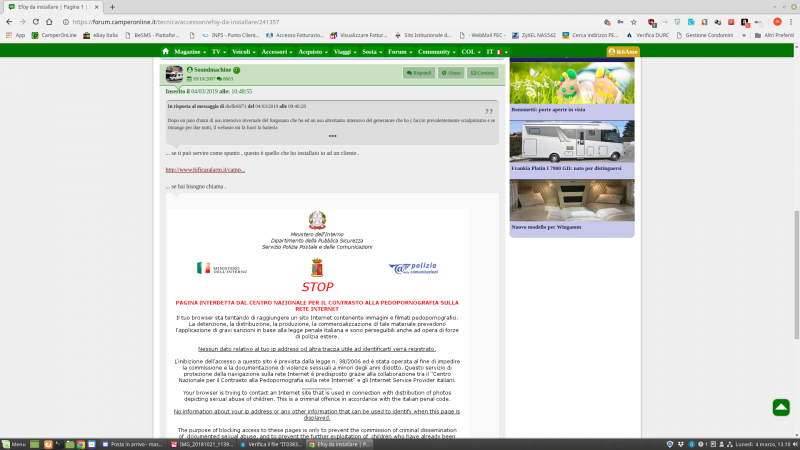Report post with Abuso button

click(x=451, y=73)
